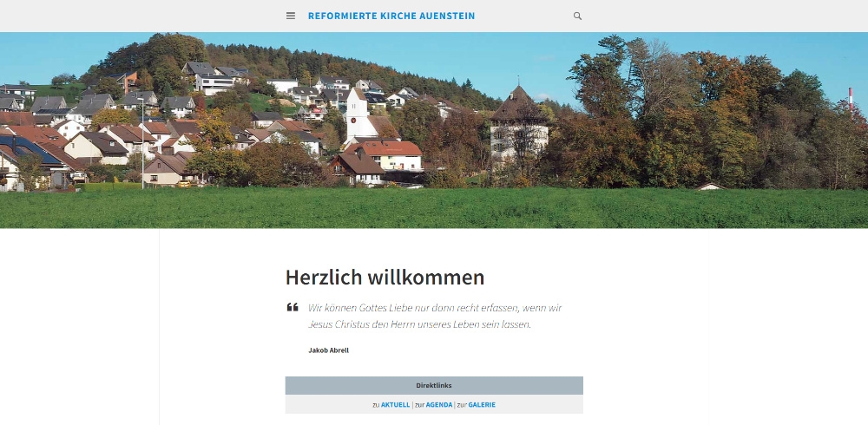Image resolution: width=868 pixels, height=425 pixels.
Task: Click the search magnifier icon
Action: (577, 16)
